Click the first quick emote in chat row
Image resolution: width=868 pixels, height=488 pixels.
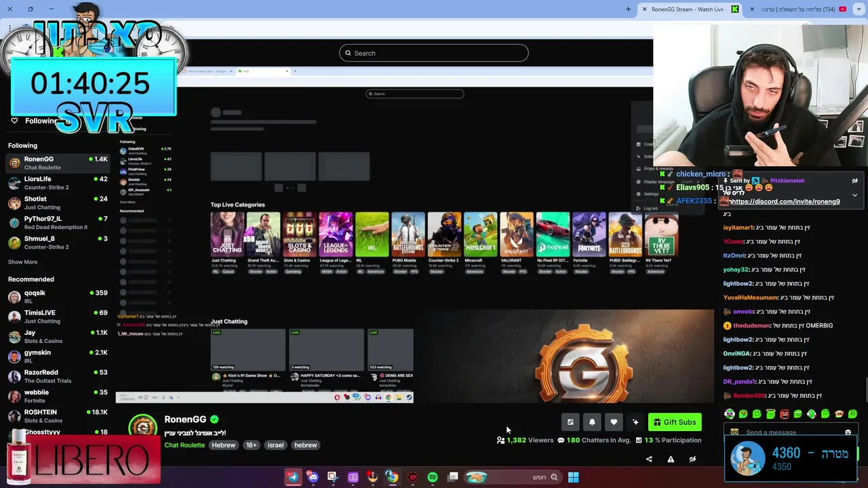(730, 413)
